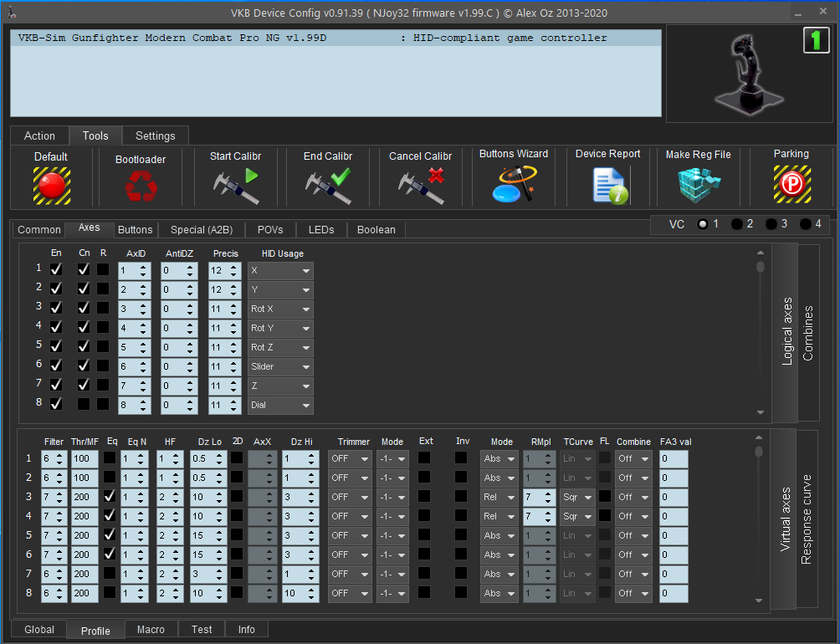Open the Device Report document icon
This screenshot has height=644, width=840.
click(610, 186)
